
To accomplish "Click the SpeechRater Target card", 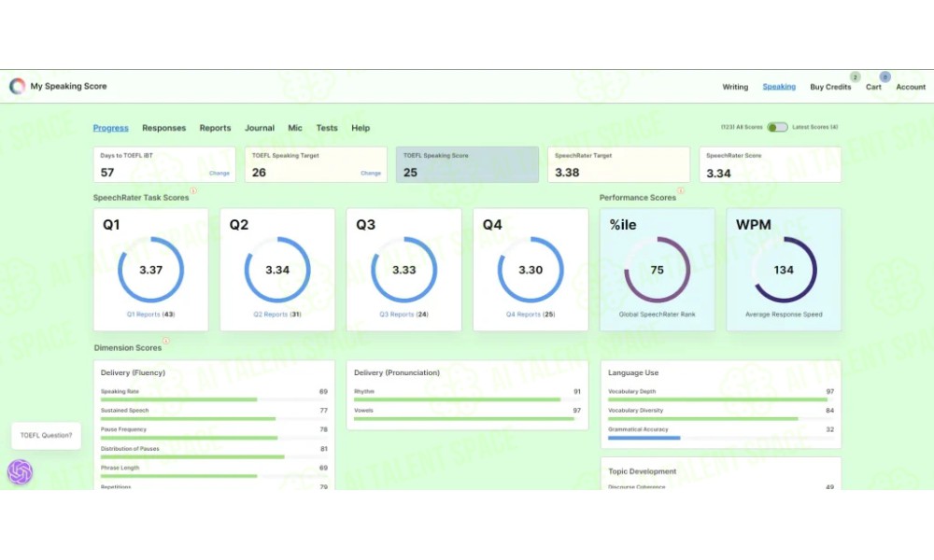I will point(619,165).
